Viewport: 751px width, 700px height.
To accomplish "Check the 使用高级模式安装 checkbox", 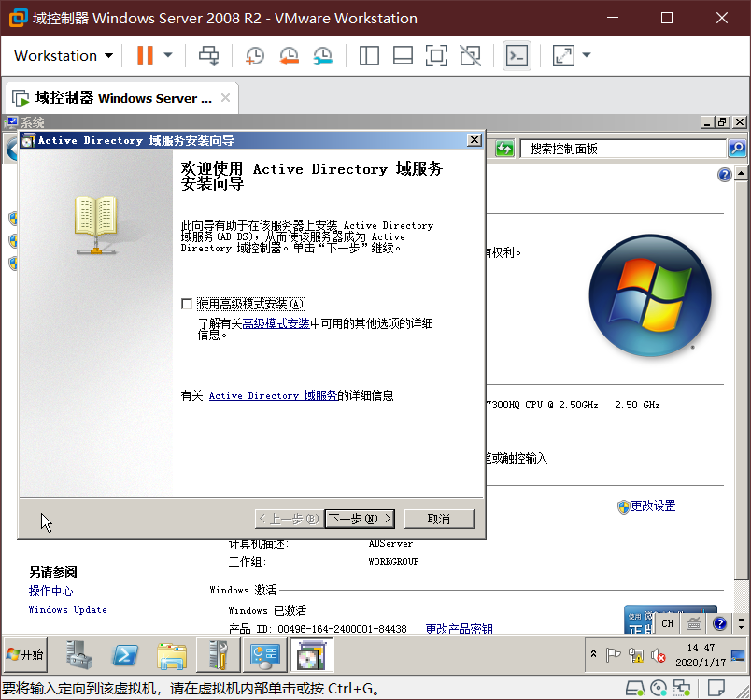I will 187,304.
